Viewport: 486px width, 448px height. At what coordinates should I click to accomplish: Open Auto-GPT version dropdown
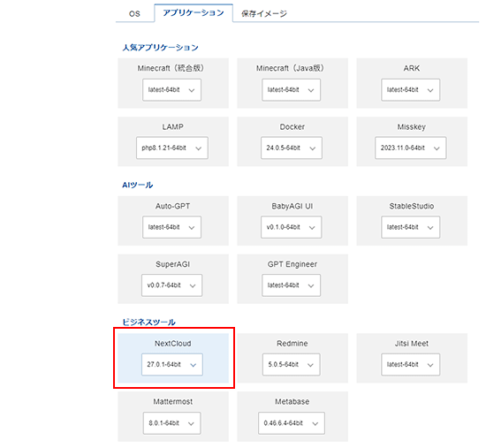[x=171, y=227]
